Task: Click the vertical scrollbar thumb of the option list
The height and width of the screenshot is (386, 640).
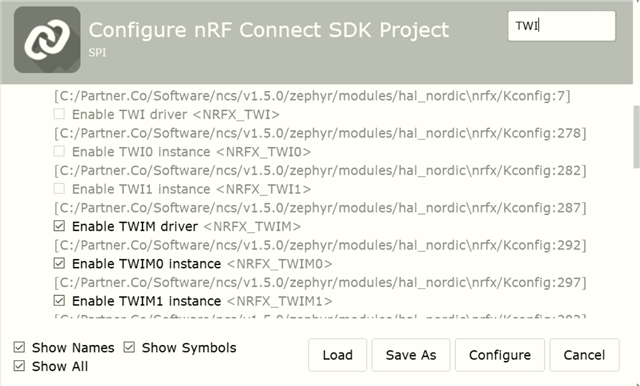Action: tap(636, 137)
